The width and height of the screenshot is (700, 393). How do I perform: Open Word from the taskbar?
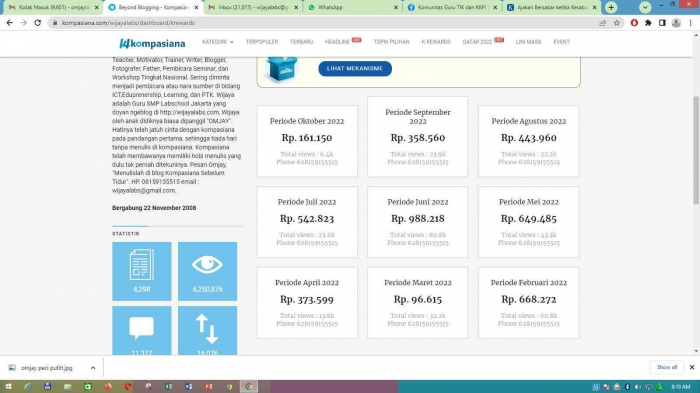(188, 387)
